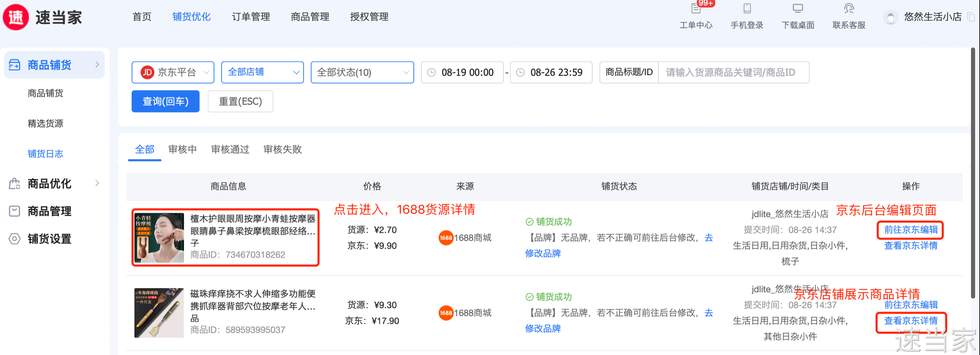Contact support via 联系客服 headset icon
Screen dimensions: 980x355
[849, 8]
